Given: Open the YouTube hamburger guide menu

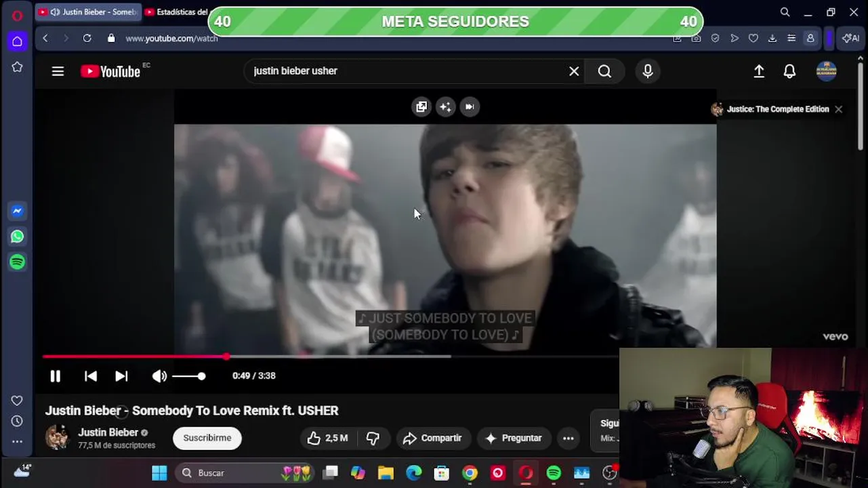Looking at the screenshot, I should tap(58, 71).
